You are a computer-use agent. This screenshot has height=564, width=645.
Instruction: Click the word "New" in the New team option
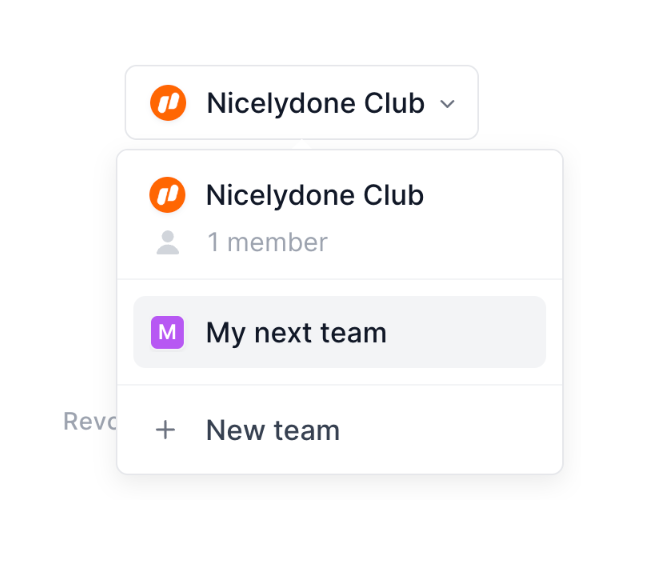point(232,430)
